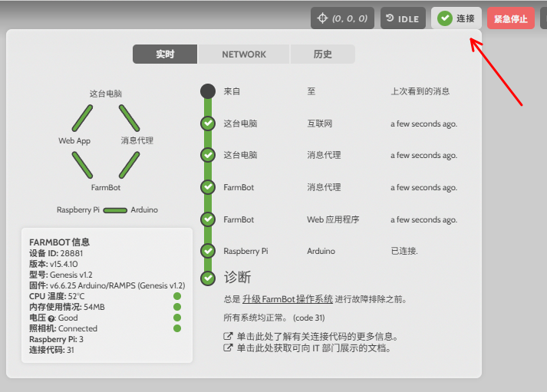Click the 电压 green status dot
This screenshot has height=392, width=547.
(x=177, y=318)
